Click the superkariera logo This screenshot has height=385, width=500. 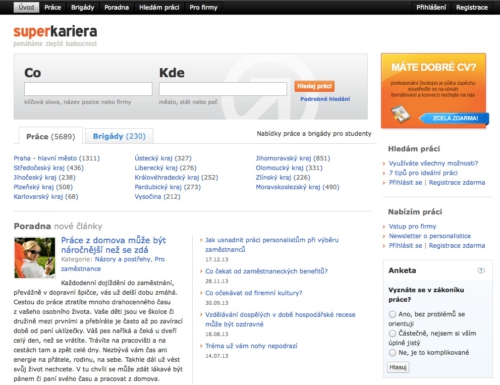coord(55,35)
